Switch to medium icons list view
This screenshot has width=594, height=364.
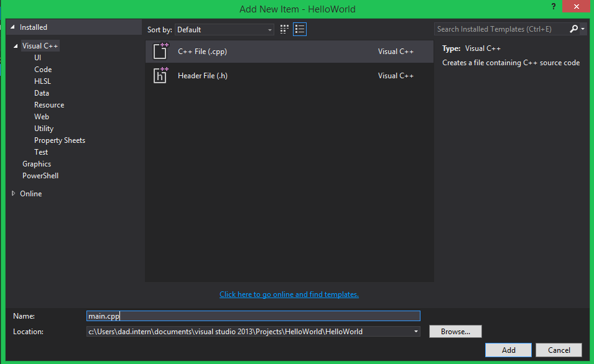pos(300,29)
